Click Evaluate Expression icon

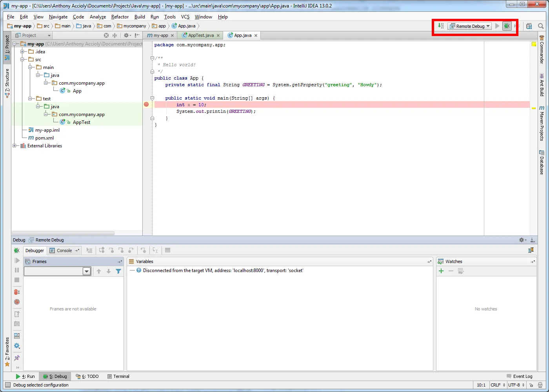tap(168, 250)
